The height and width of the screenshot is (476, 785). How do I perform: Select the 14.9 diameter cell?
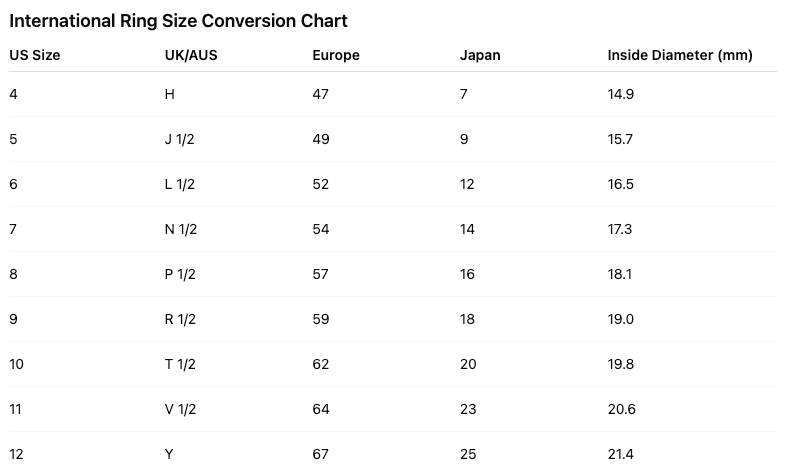pos(620,94)
